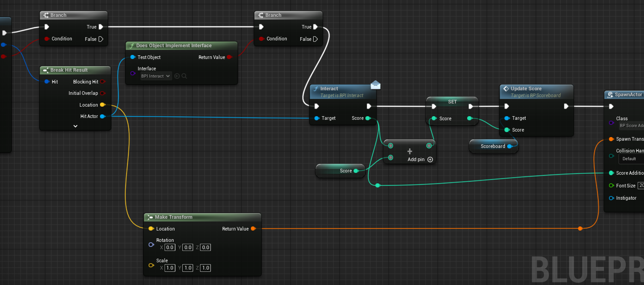644x285 pixels.
Task: Click the Test Object input pin
Action: 132,57
